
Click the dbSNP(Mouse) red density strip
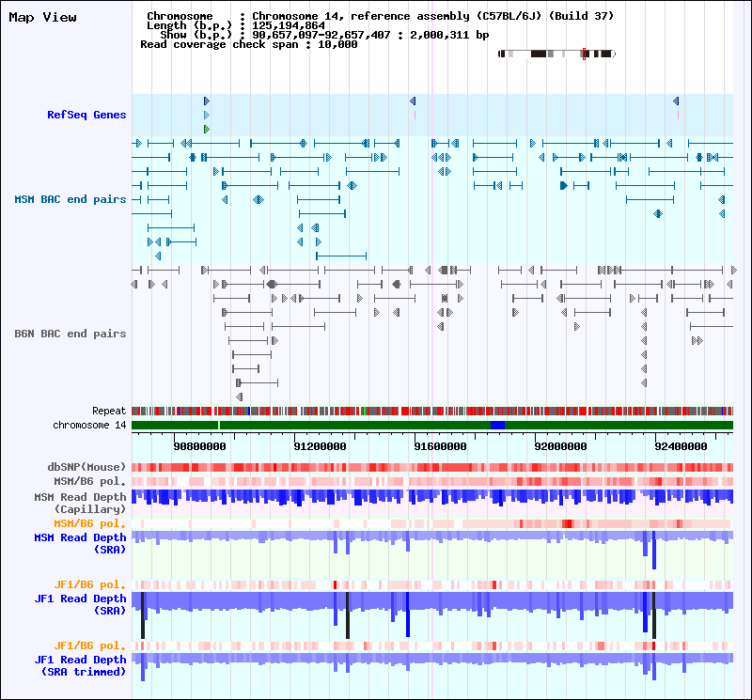tap(432, 468)
